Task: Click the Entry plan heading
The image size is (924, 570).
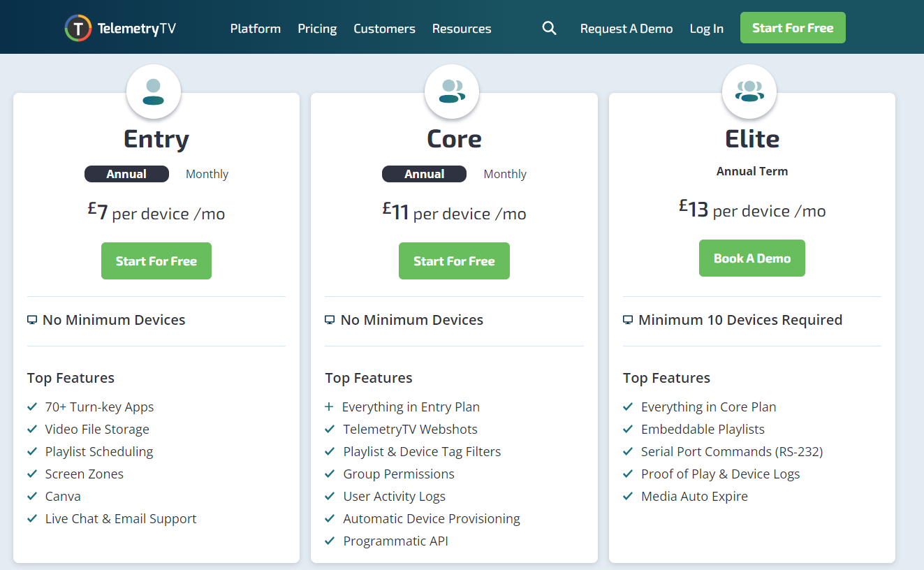Action: [x=156, y=139]
